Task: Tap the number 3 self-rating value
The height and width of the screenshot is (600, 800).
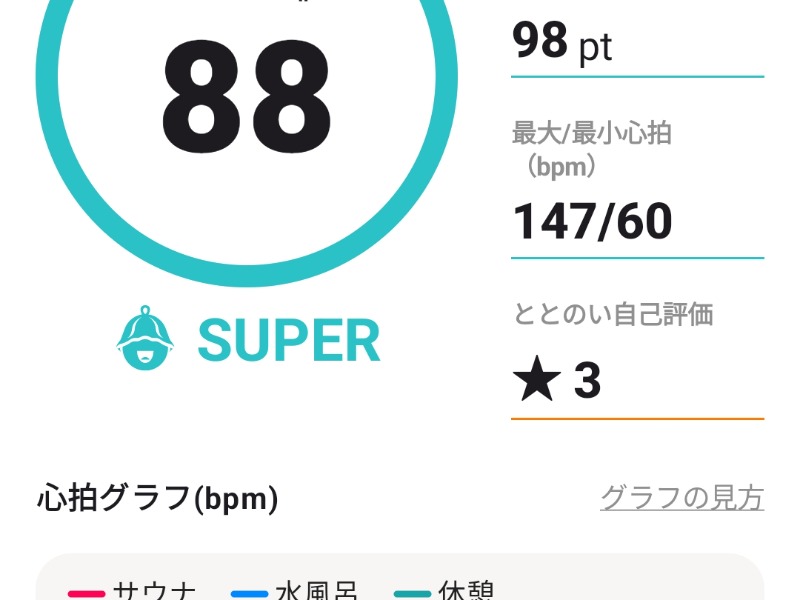Action: coord(587,381)
